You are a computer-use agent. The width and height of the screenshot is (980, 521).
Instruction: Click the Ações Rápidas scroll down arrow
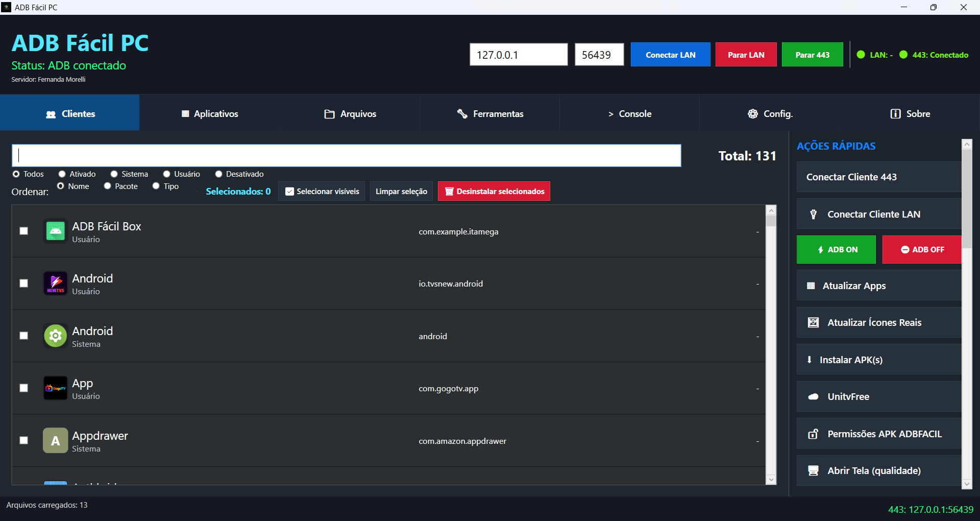tap(967, 483)
